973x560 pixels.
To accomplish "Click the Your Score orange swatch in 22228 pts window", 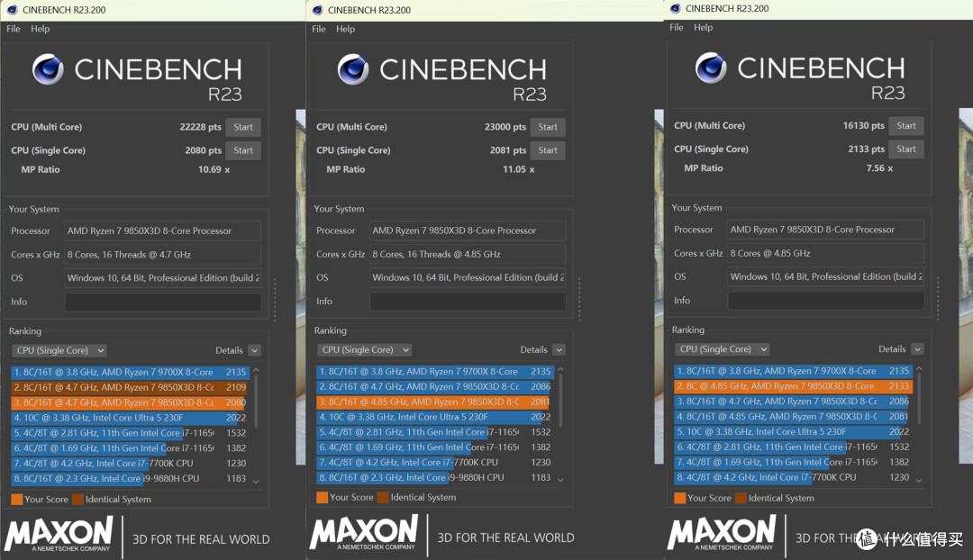I will pos(17,499).
